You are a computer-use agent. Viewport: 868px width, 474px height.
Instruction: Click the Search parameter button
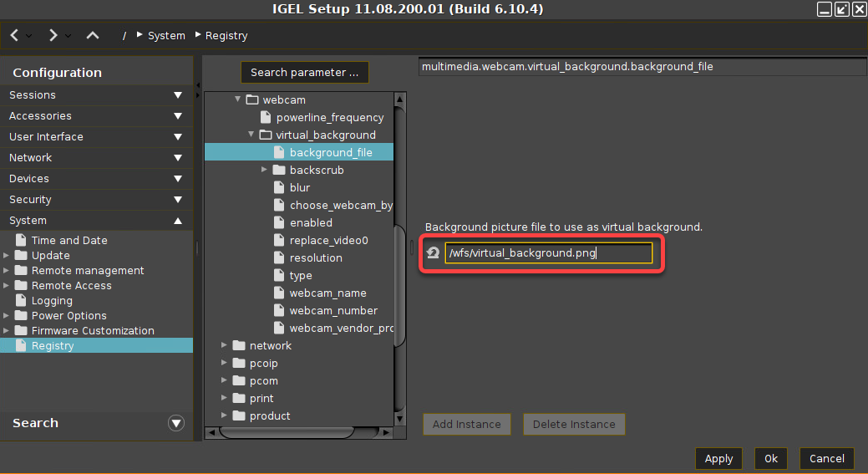click(304, 73)
